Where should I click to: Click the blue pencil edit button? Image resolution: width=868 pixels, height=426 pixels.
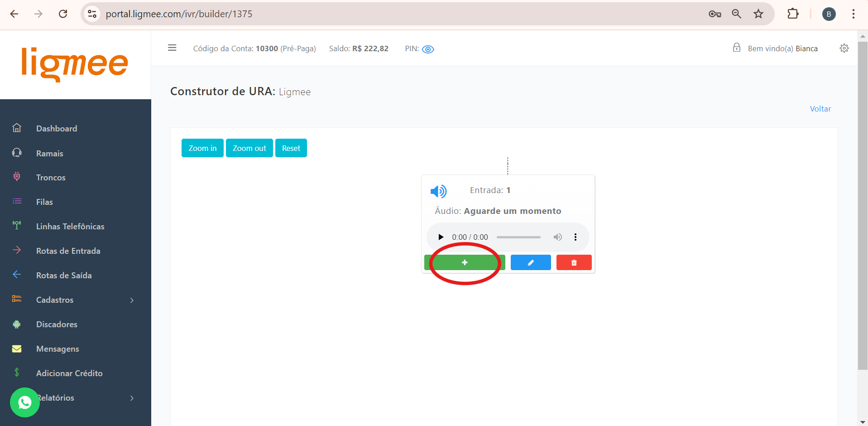click(x=530, y=262)
